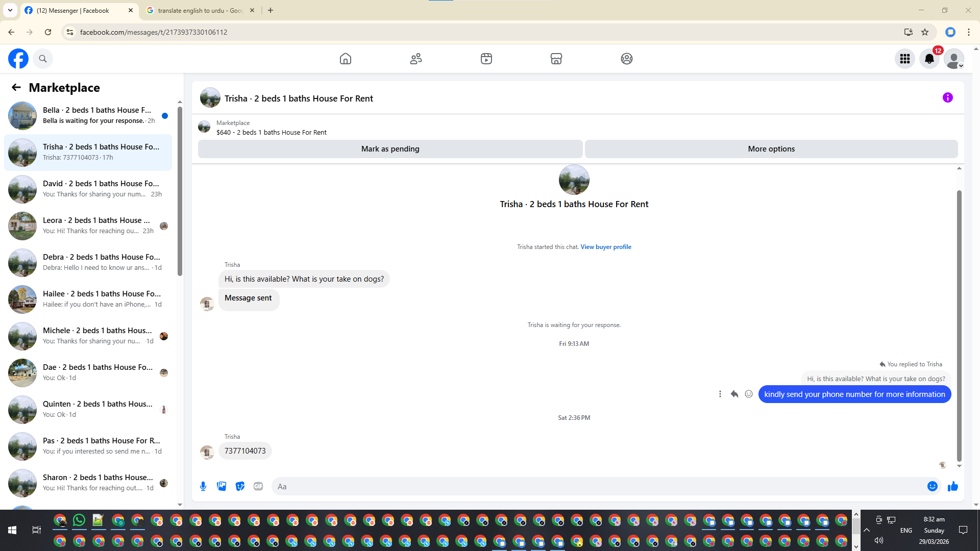Open Bella's conversation in the list
The image size is (980, 551).
pos(88,116)
